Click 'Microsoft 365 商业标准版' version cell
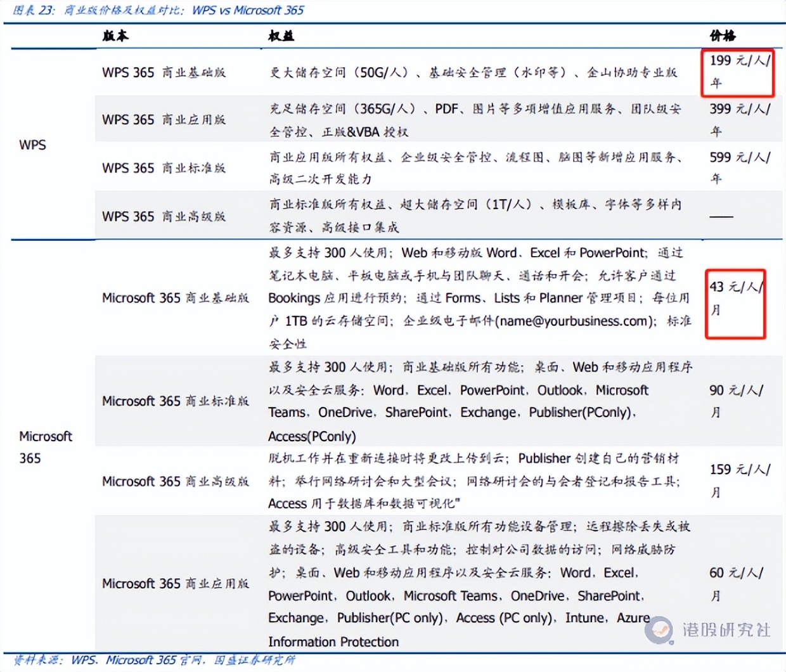 coord(176,401)
